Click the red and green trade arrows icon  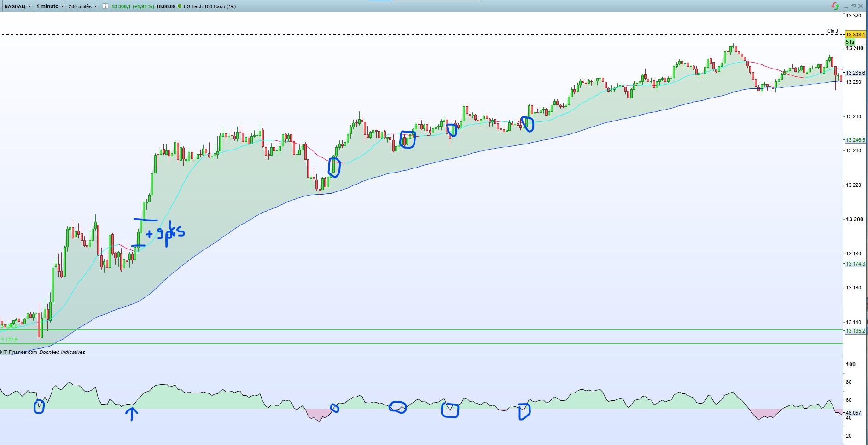pos(835,6)
